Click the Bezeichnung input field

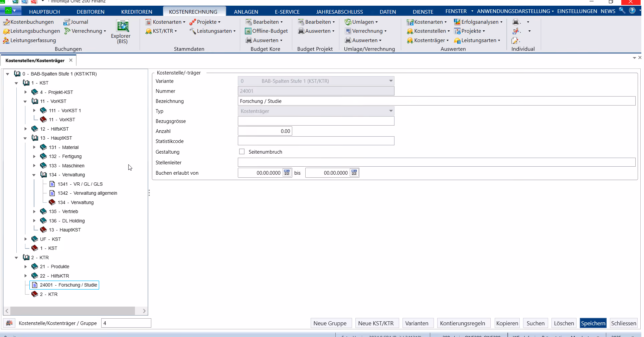pyautogui.click(x=437, y=101)
